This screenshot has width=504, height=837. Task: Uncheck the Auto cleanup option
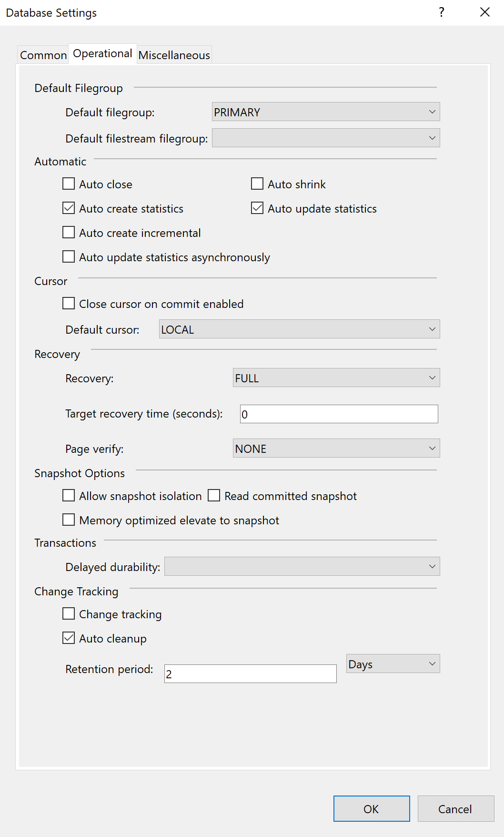(x=69, y=638)
